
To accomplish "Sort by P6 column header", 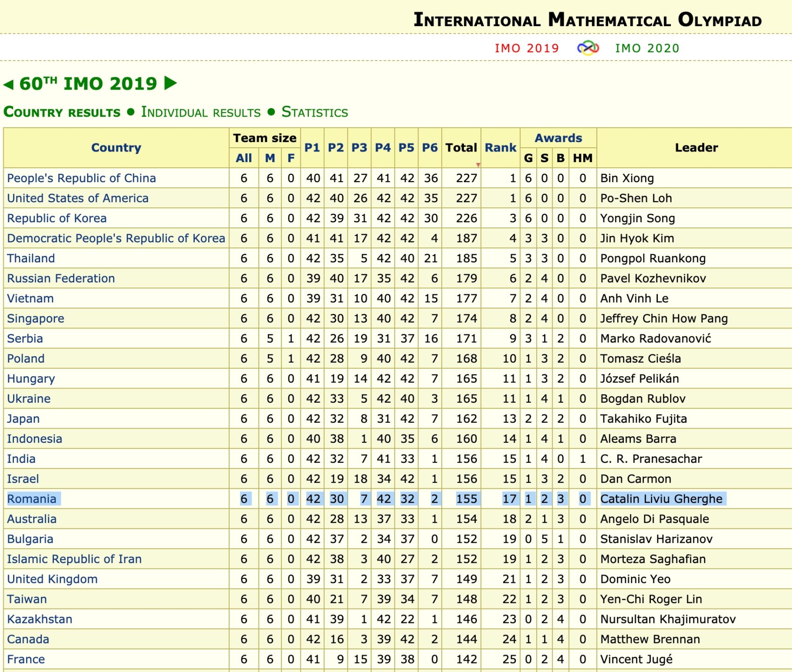I will 430,148.
